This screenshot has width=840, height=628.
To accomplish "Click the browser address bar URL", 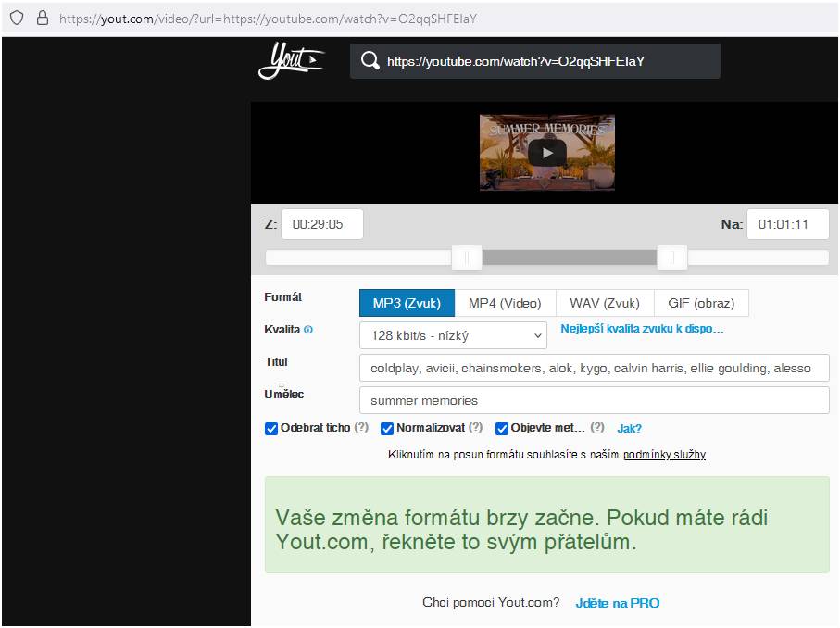I will pos(268,19).
